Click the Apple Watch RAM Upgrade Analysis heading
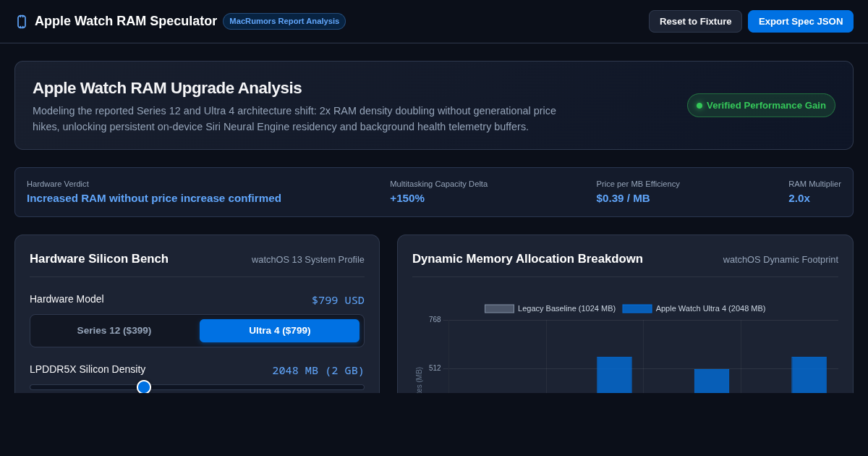 (x=167, y=88)
